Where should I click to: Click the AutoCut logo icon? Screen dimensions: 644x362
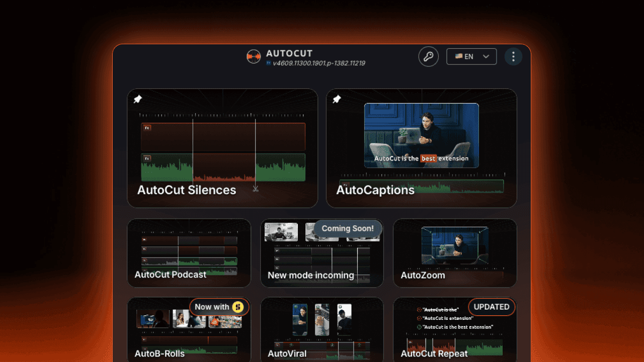[254, 56]
